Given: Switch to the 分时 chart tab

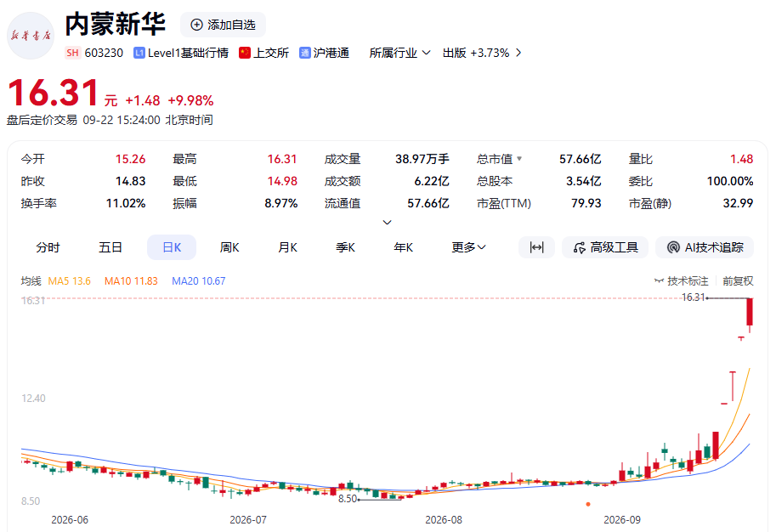Looking at the screenshot, I should point(48,247).
